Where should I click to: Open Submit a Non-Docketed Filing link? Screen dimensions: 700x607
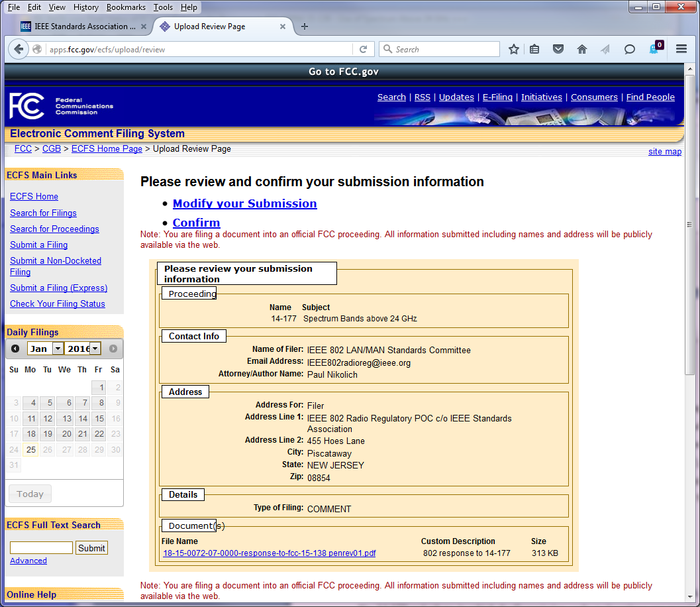coord(56,266)
